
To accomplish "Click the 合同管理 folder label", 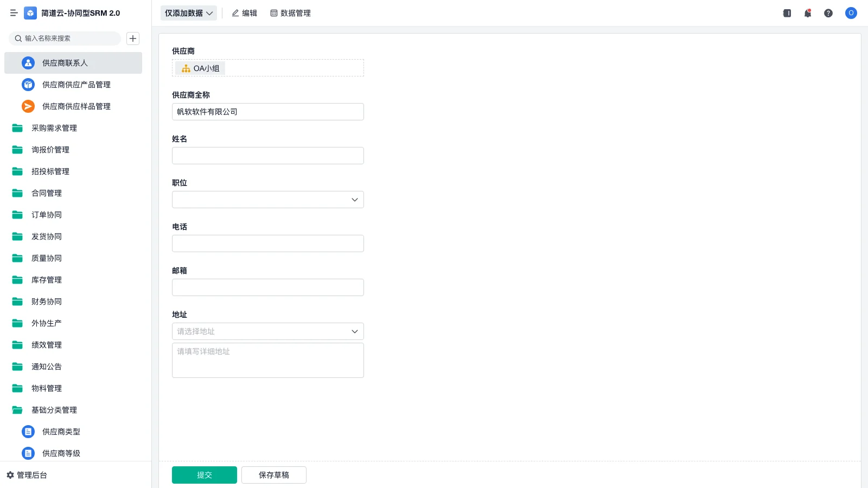I will coord(47,193).
